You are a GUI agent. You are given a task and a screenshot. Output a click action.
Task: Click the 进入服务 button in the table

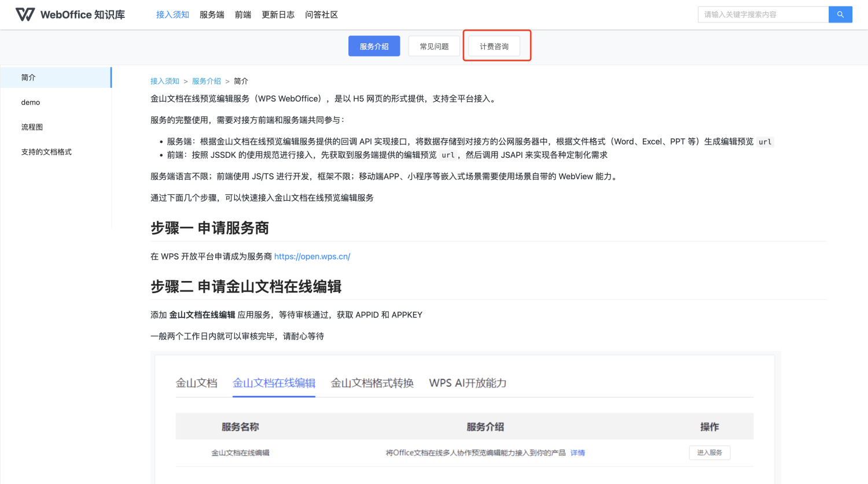(x=709, y=453)
